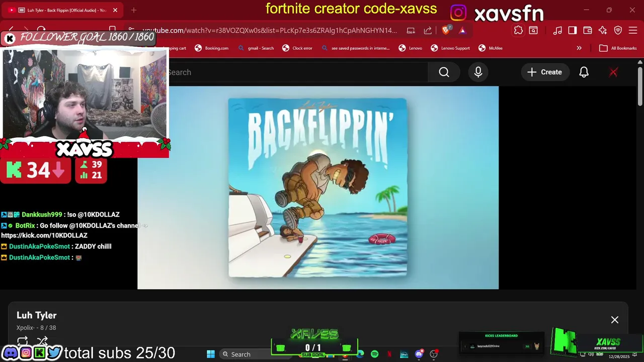This screenshot has width=644, height=362.
Task: Open the Windows Start button
Action: [x=211, y=354]
